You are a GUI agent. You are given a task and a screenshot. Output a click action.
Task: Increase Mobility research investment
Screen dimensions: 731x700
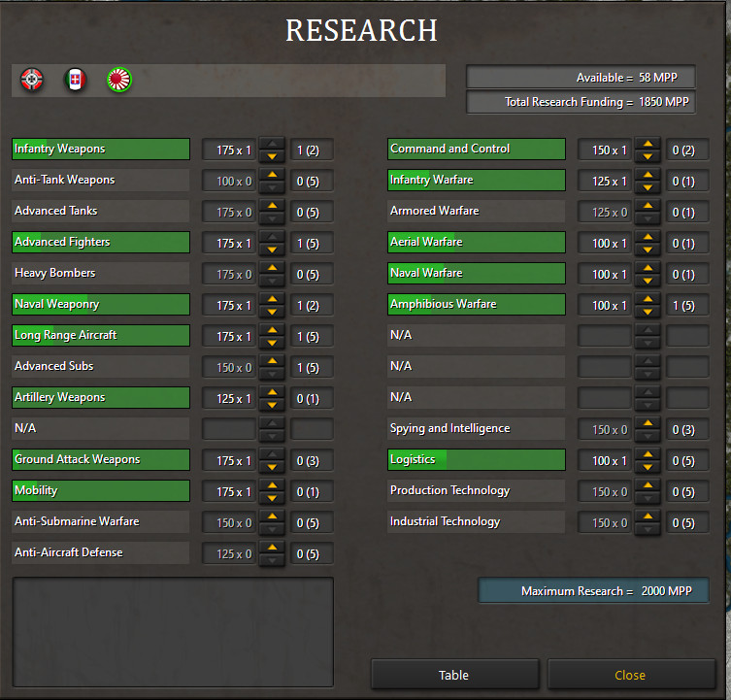coord(272,485)
